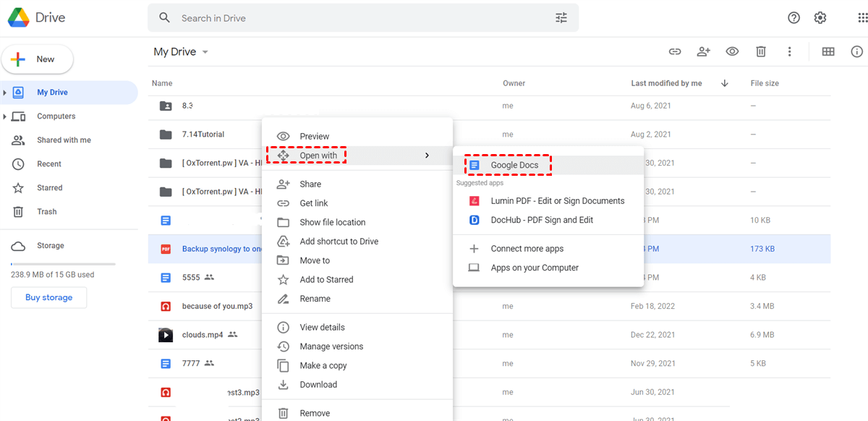
Task: Open the more actions three-dot menu
Action: (x=790, y=51)
